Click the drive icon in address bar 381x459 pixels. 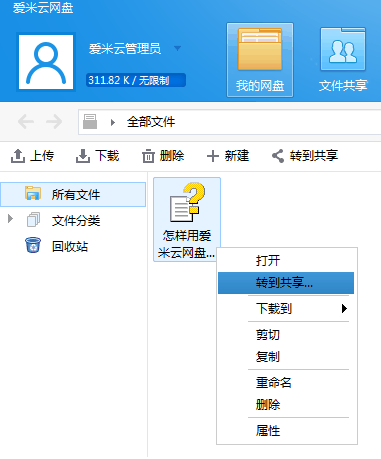click(x=90, y=122)
